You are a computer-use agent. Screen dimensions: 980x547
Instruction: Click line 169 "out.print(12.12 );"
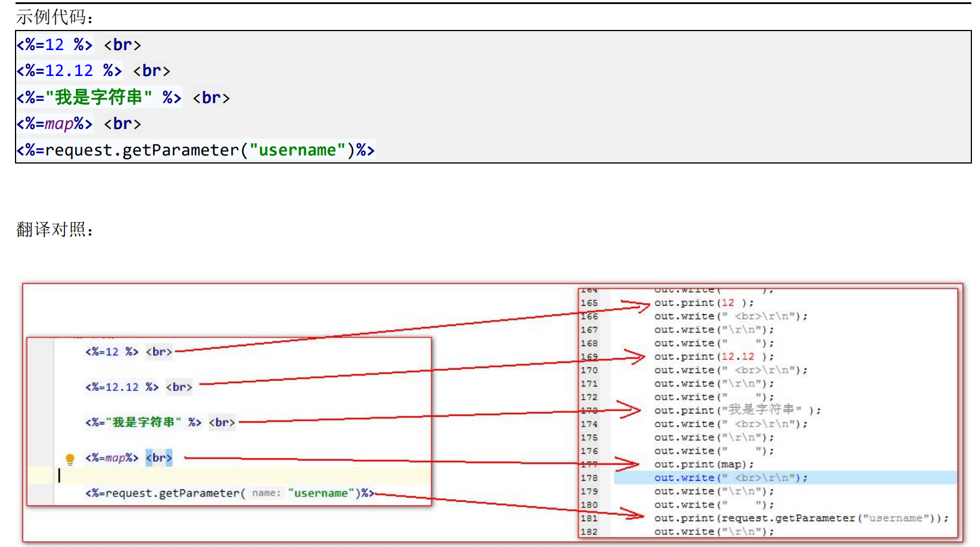(714, 356)
